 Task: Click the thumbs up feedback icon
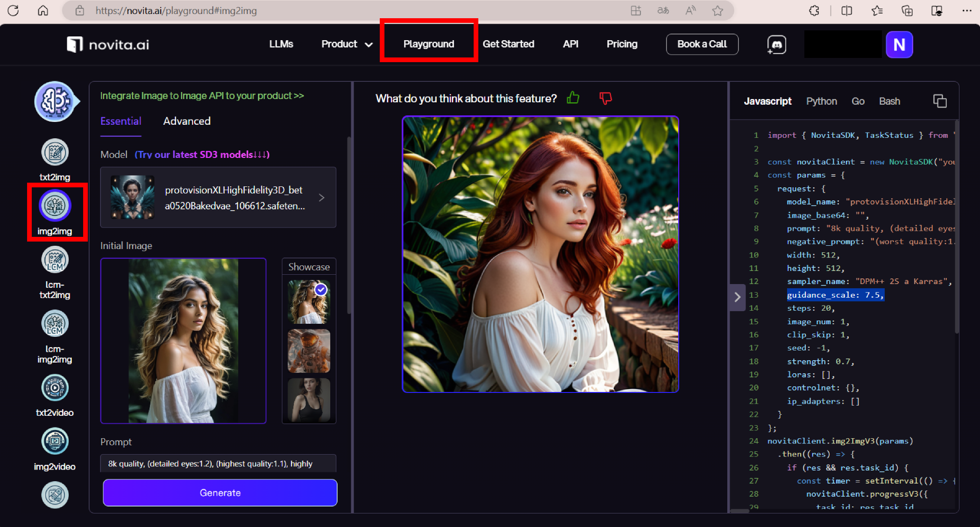click(573, 98)
